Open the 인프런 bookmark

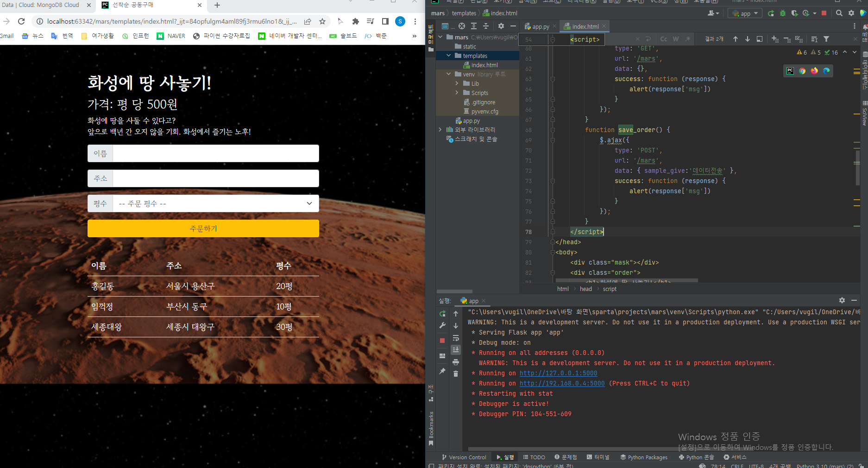click(x=136, y=36)
